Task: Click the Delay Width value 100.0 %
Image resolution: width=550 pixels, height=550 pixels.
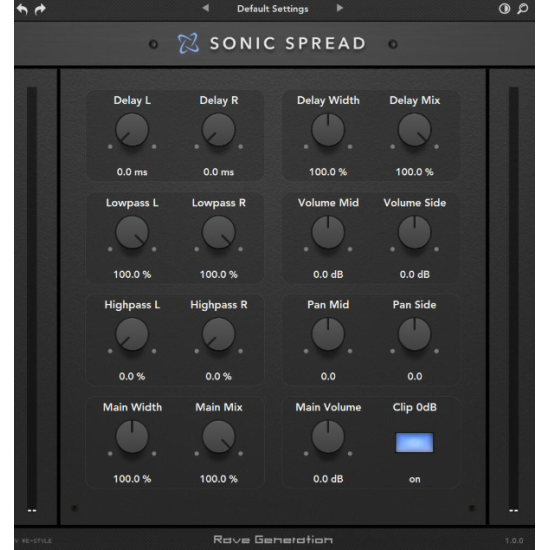Action: 328,172
